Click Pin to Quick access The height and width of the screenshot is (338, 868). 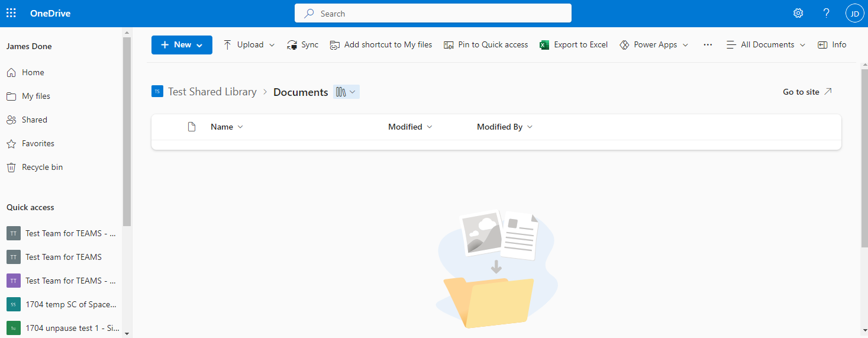click(x=486, y=45)
